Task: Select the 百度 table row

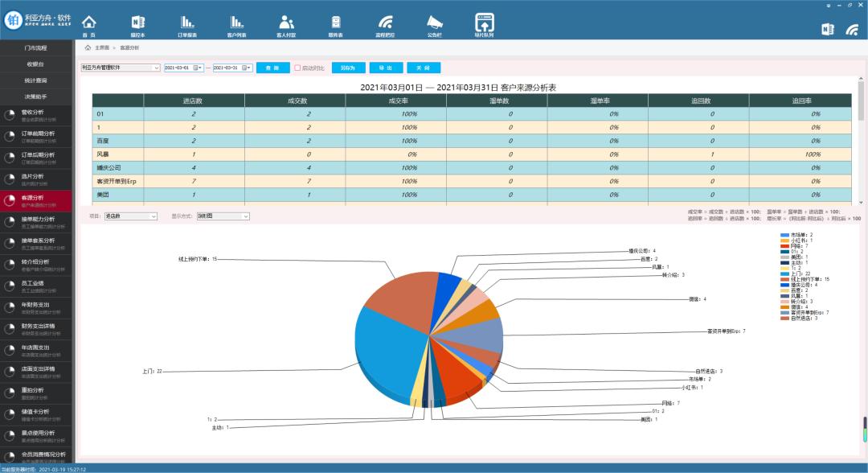Action: 472,141
